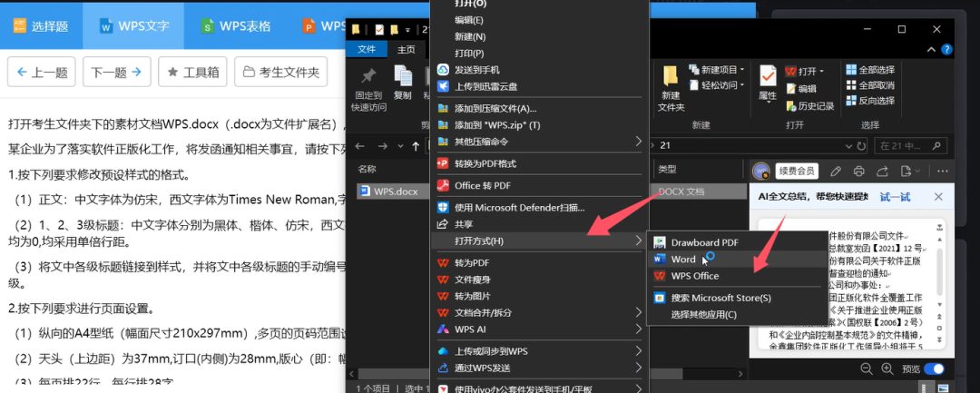980x393 pixels.
Task: Create 新建文件夹 from ribbon
Action: (671, 89)
